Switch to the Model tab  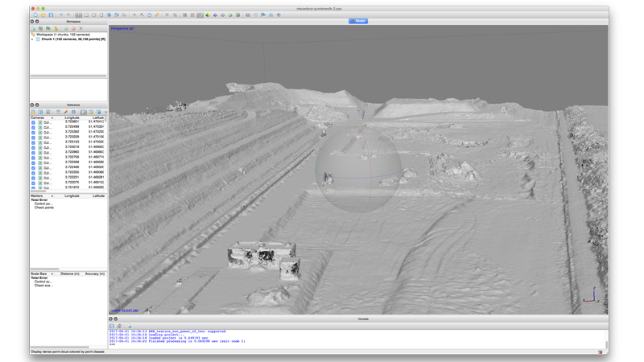click(x=358, y=21)
